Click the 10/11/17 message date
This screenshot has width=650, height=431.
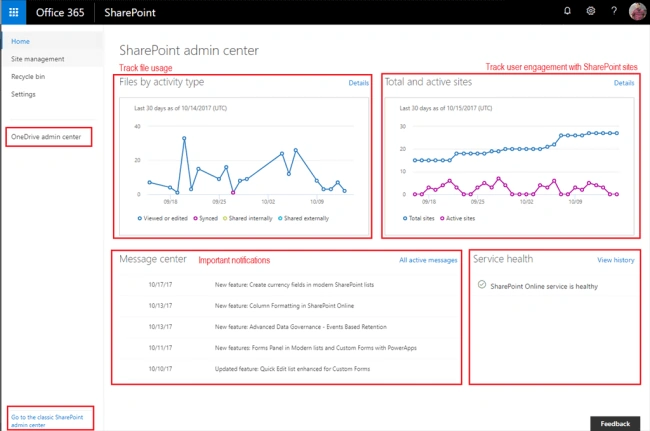[160, 348]
